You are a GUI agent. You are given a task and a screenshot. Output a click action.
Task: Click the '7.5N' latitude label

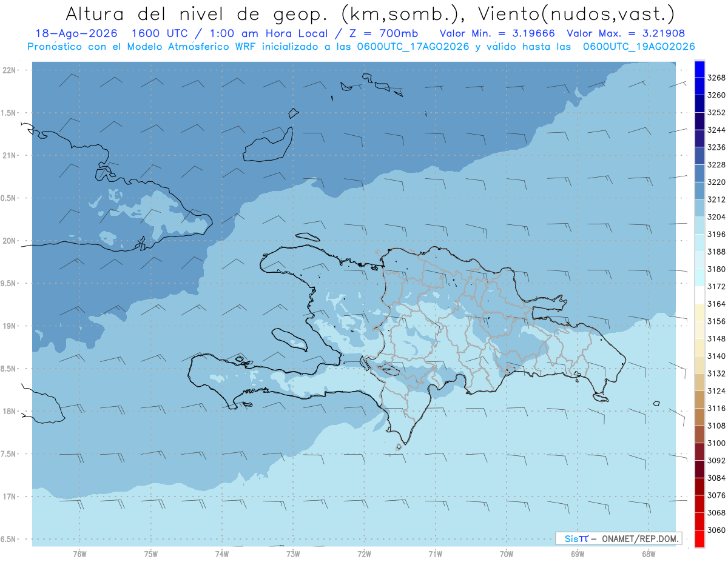pyautogui.click(x=8, y=454)
